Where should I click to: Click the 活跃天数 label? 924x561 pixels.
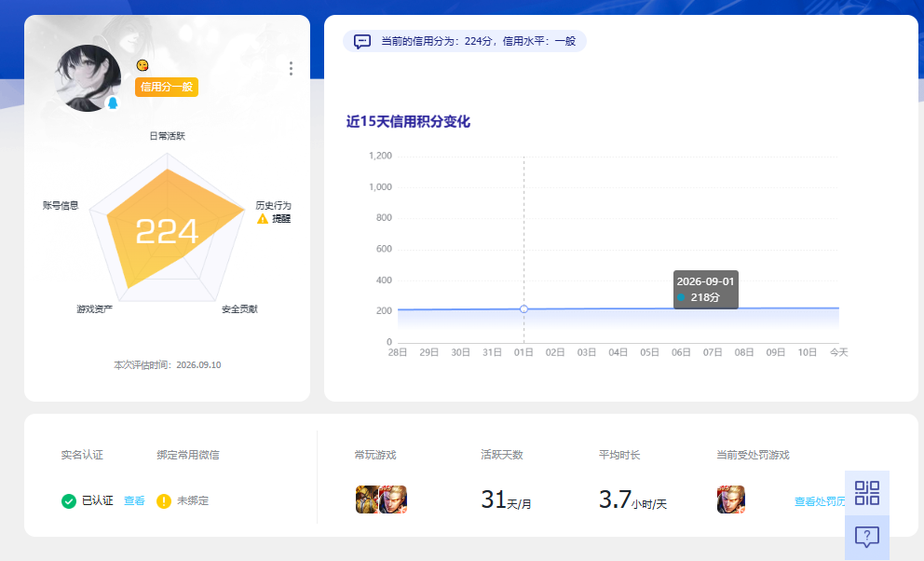[x=502, y=455]
